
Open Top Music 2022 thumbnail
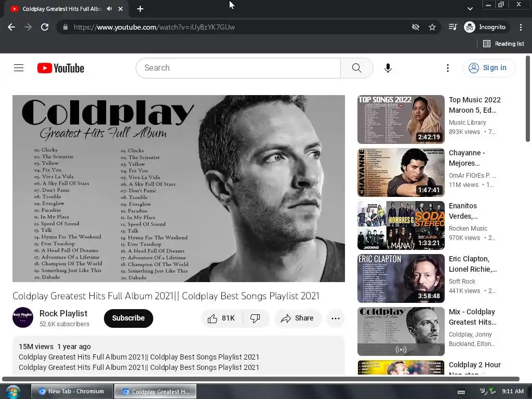[401, 119]
